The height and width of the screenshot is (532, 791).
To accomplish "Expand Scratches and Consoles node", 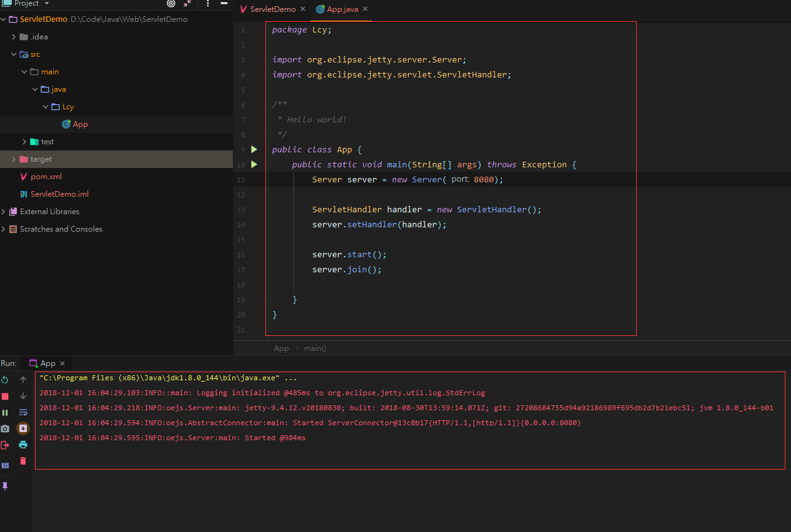I will 4,229.
